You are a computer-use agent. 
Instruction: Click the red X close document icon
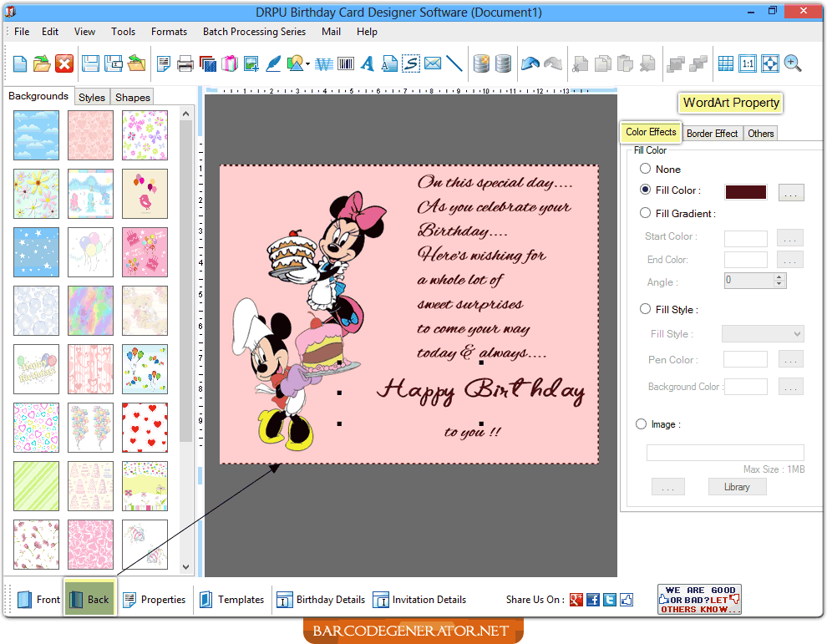[x=64, y=63]
